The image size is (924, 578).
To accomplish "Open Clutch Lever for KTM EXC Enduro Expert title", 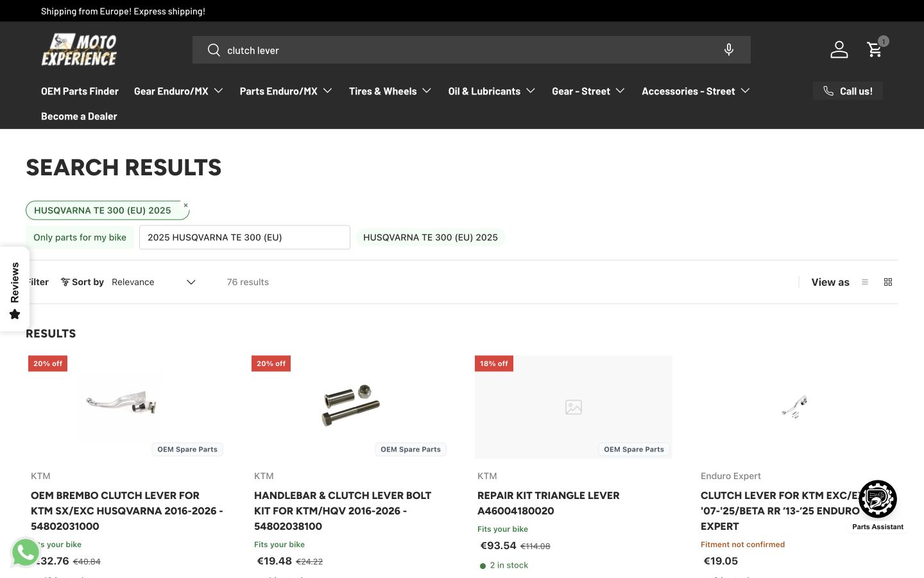I will point(780,511).
